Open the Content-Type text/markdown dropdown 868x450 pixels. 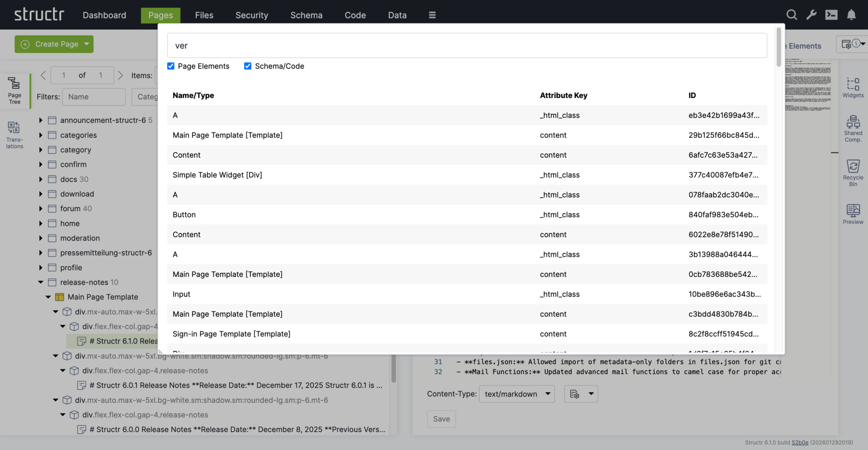517,394
